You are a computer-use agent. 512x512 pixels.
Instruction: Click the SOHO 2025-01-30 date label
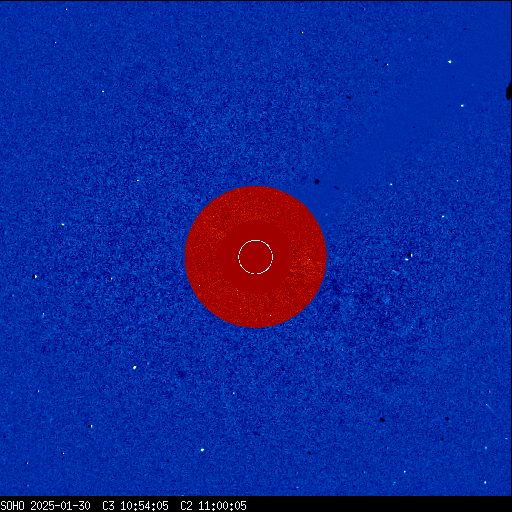(x=45, y=506)
